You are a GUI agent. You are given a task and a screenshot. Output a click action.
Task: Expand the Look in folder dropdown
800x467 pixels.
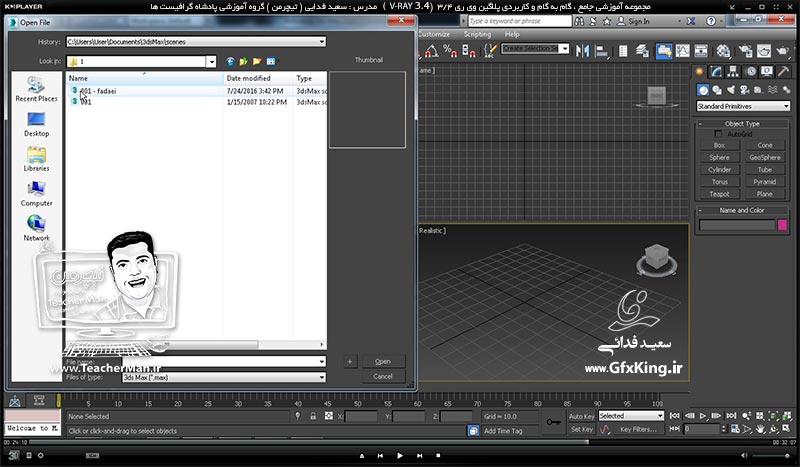211,61
